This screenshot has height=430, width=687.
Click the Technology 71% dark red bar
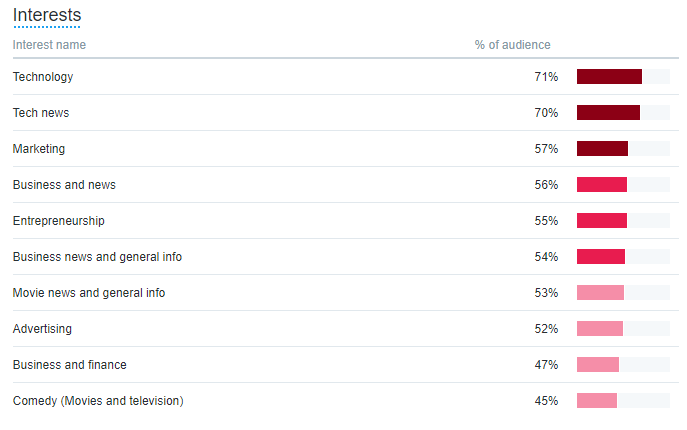609,77
